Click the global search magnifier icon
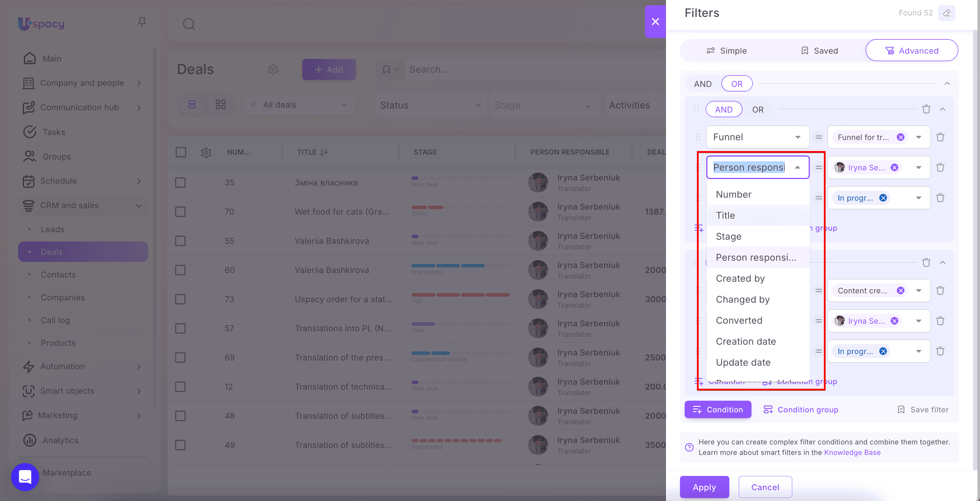The width and height of the screenshot is (980, 501). coord(189,24)
